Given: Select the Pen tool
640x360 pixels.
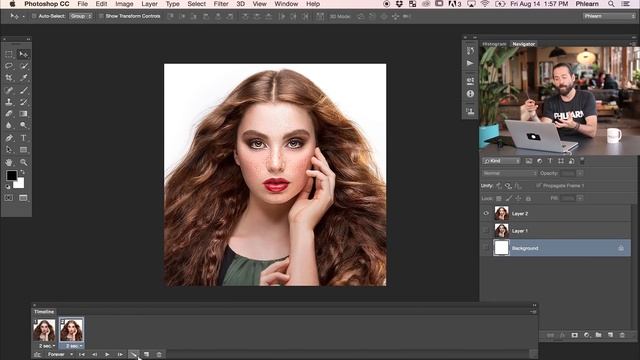Looking at the screenshot, I should pos(9,138).
